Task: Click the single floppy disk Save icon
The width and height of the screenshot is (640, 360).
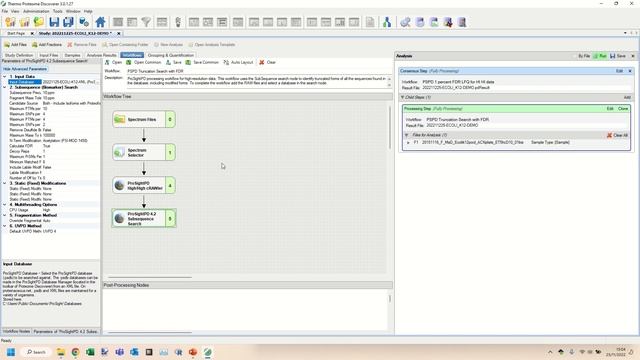Action: pos(54,22)
